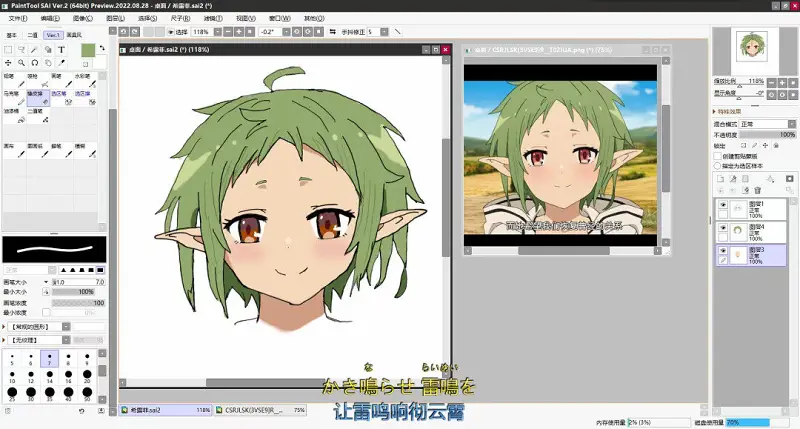Viewport: 800px width, 429px height.
Task: Select brush size 10 preset
Action: tap(12, 377)
